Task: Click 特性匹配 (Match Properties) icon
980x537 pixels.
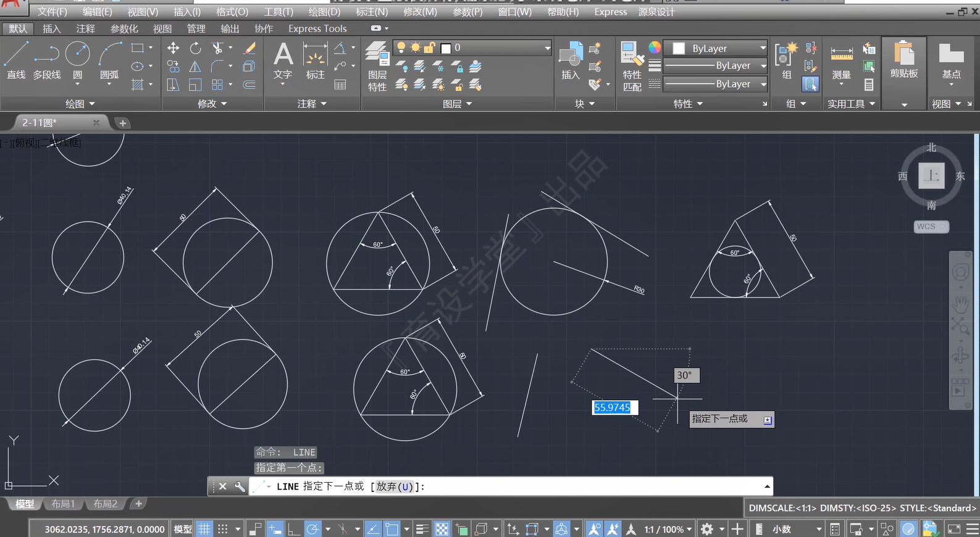Action: point(632,67)
